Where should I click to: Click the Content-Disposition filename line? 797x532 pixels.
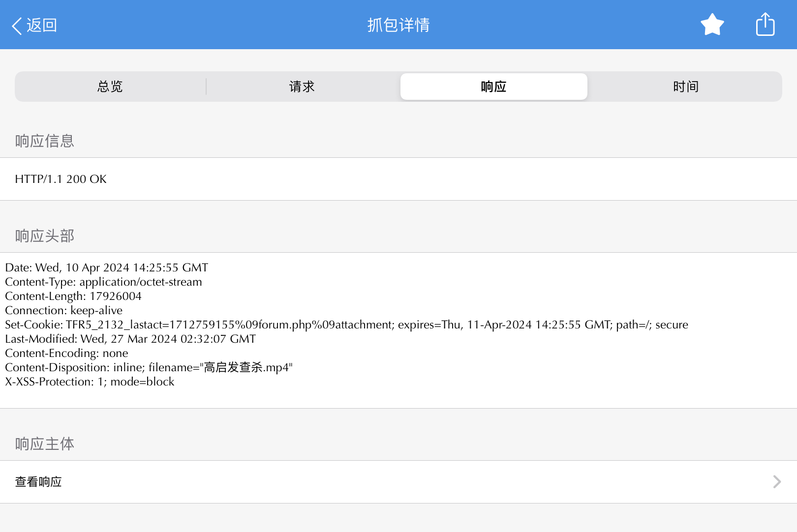point(149,367)
